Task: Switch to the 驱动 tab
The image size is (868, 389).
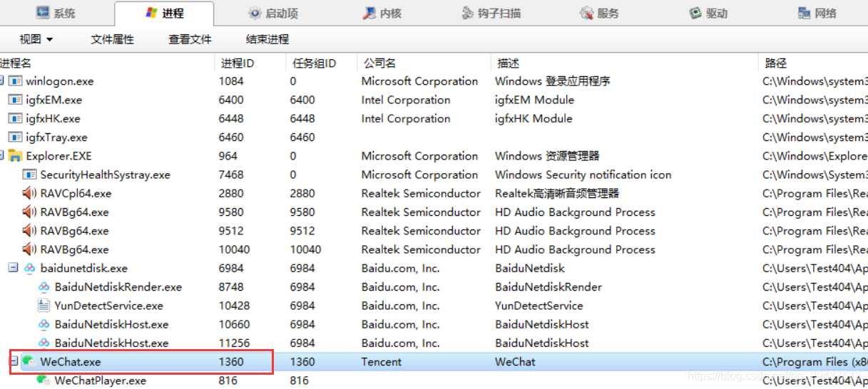Action: pyautogui.click(x=709, y=13)
